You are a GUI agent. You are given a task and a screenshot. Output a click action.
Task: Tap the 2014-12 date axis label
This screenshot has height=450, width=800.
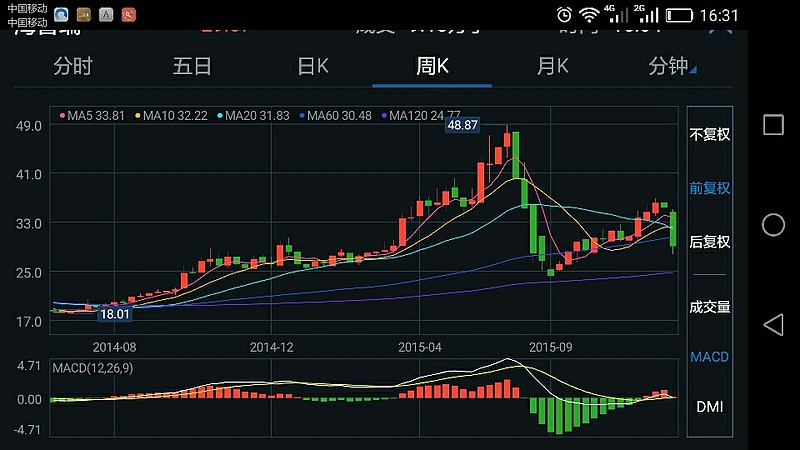(271, 347)
